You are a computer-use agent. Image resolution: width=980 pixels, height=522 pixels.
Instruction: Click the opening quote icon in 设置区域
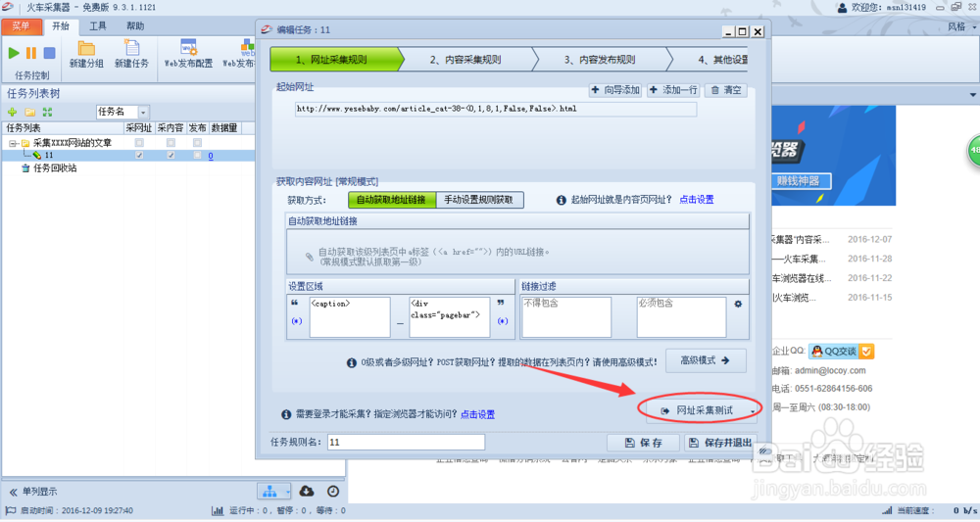point(295,303)
